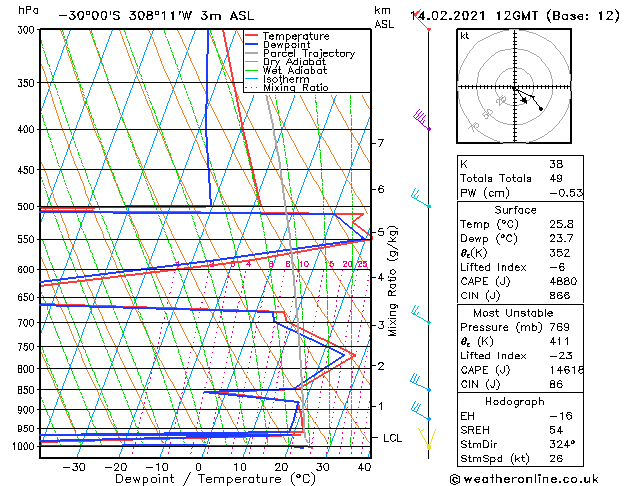Click the cyan wind barb at 500 hPa

(421, 200)
